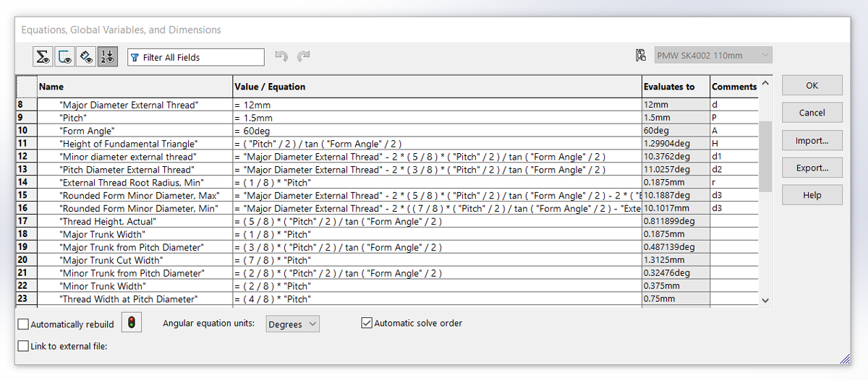The width and height of the screenshot is (868, 380).
Task: Switch to Dimension View icon
Action: pyautogui.click(x=85, y=57)
